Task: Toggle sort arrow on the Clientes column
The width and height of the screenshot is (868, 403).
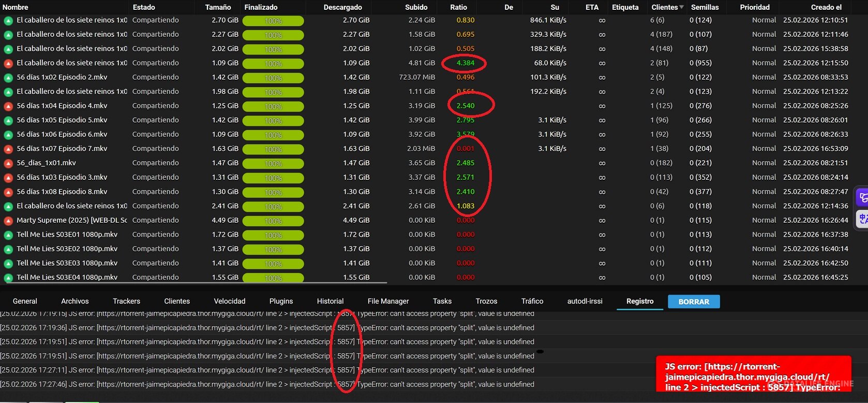Action: pyautogui.click(x=681, y=7)
